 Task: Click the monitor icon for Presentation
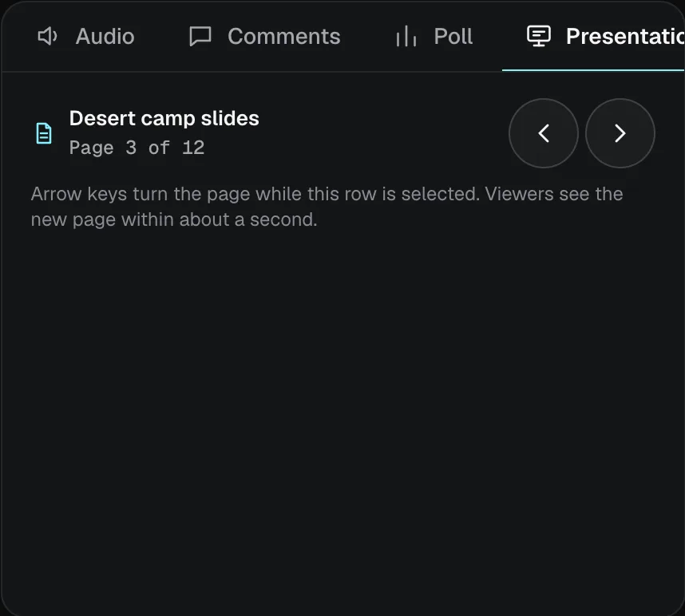(539, 36)
